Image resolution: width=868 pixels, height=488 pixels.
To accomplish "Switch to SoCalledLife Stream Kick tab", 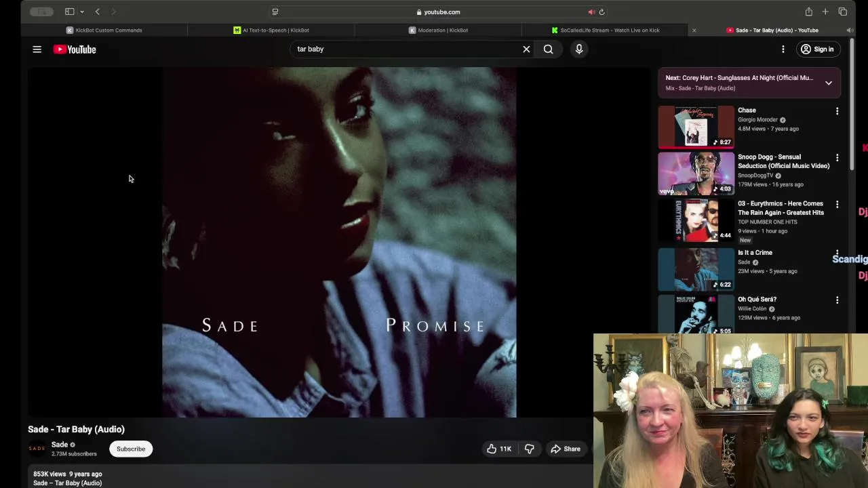I will tap(606, 30).
